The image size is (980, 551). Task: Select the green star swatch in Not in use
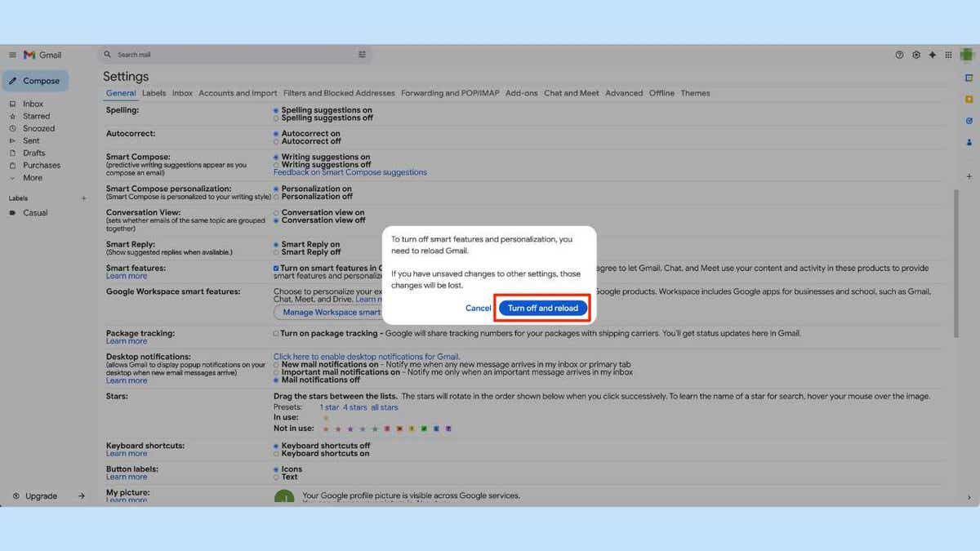(423, 428)
